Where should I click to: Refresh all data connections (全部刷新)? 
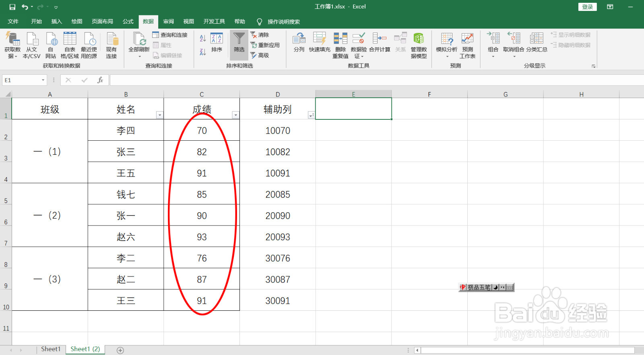pyautogui.click(x=139, y=45)
